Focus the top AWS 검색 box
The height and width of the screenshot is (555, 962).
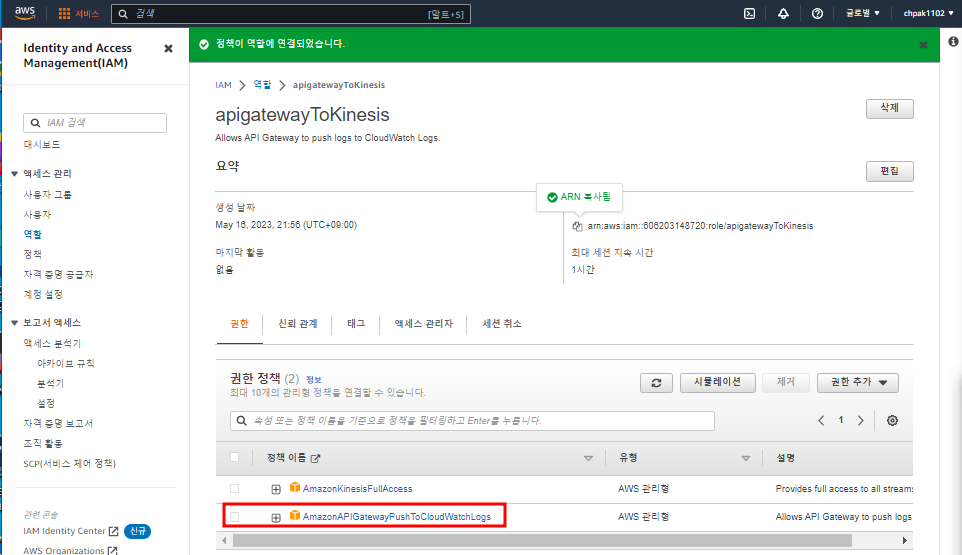click(291, 13)
